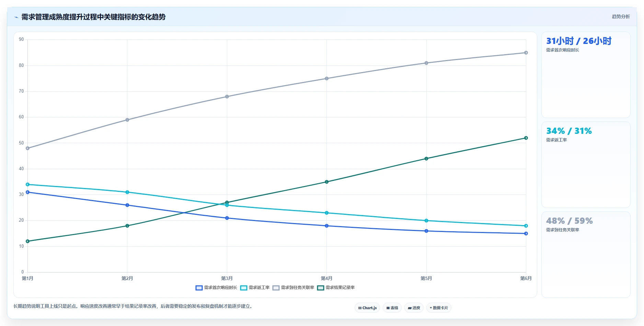This screenshot has height=326, width=644.
Task: Click the 进度 chip
Action: [x=414, y=308]
